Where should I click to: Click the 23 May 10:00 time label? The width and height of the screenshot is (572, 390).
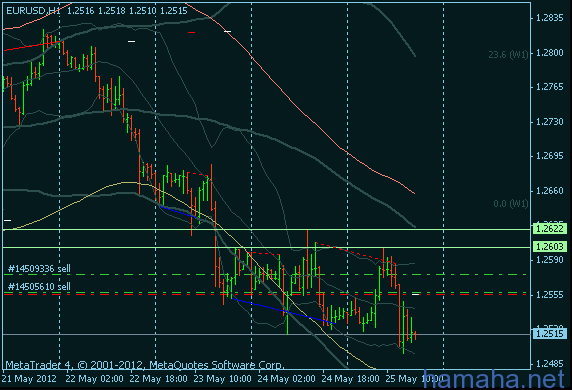(223, 379)
